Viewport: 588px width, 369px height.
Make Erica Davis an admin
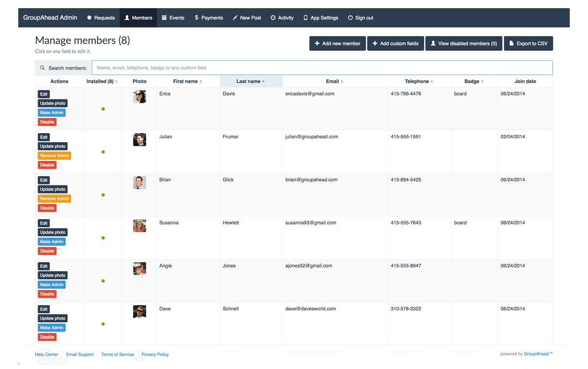point(51,113)
